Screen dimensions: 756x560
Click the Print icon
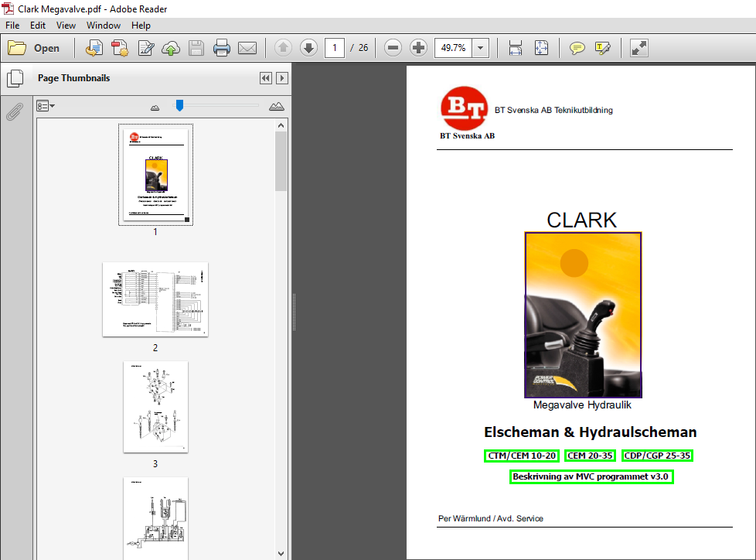click(x=222, y=48)
